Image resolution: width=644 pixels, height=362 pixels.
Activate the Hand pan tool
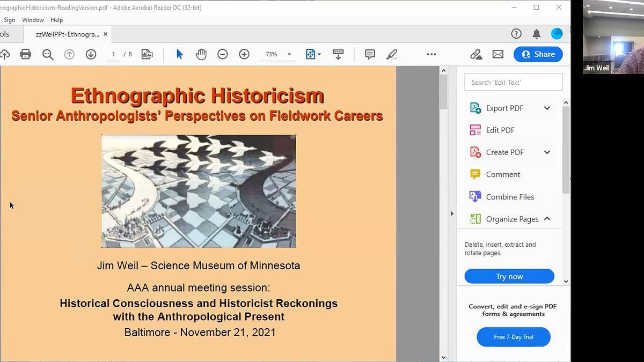[201, 54]
